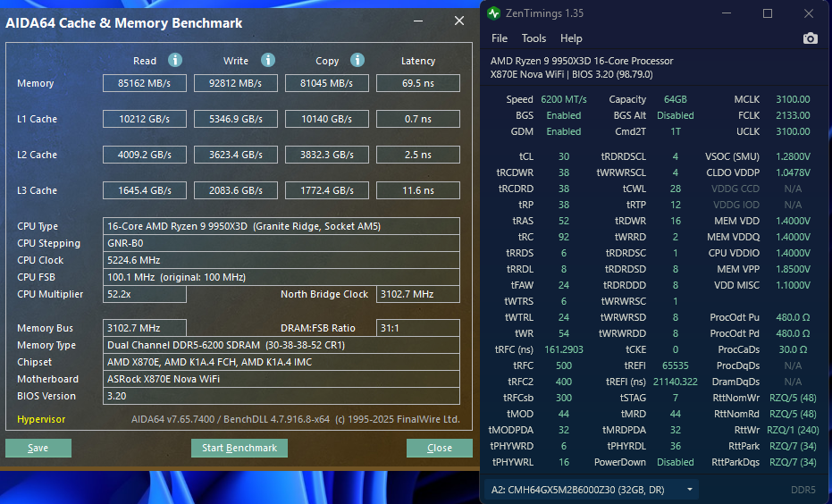The width and height of the screenshot is (832, 504).
Task: Open the Help menu in ZenTimings
Action: coord(571,38)
